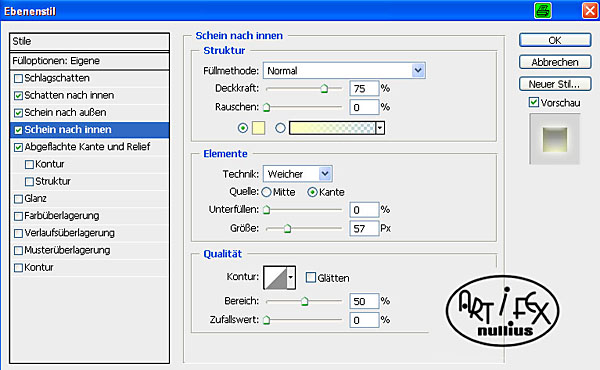
Task: Click the solid yellow glow color swatch
Action: tap(258, 128)
